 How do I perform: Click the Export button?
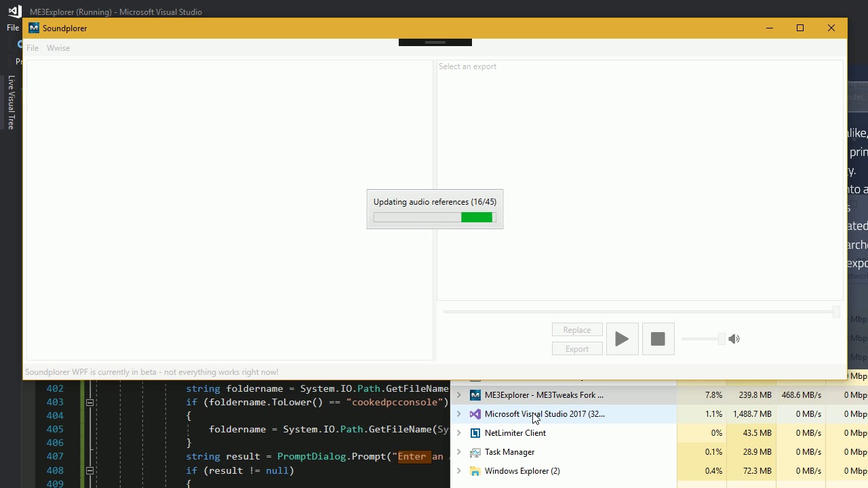tap(577, 349)
